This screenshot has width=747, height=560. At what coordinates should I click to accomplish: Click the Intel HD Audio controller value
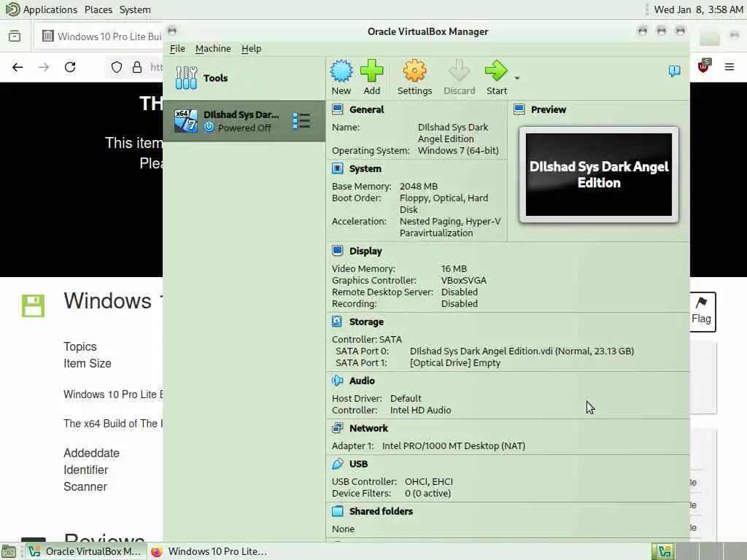(420, 410)
